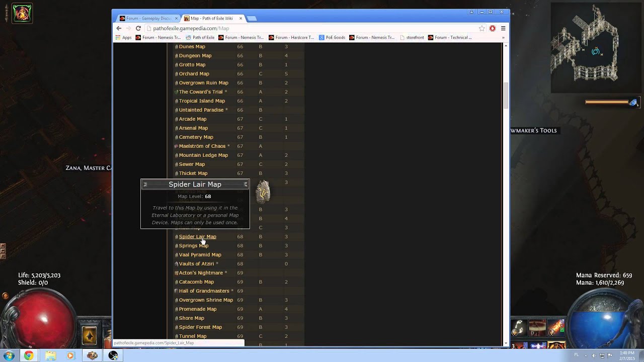Close the Forum - Gameplay Discussion tab

(x=176, y=18)
